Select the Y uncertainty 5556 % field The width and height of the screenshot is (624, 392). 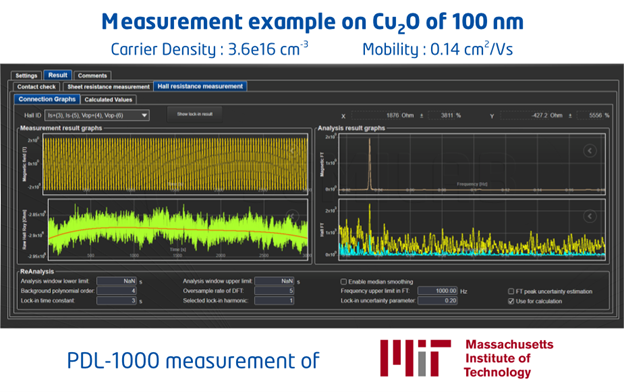click(x=593, y=115)
